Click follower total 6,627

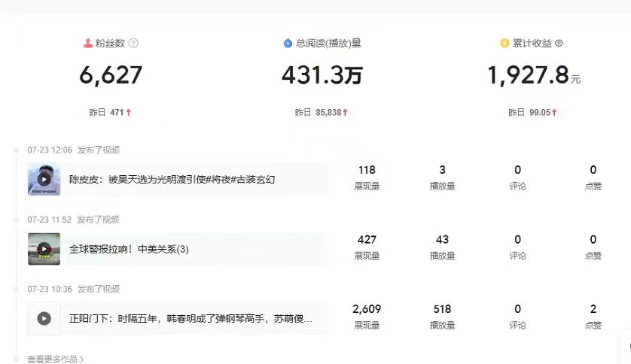point(111,75)
